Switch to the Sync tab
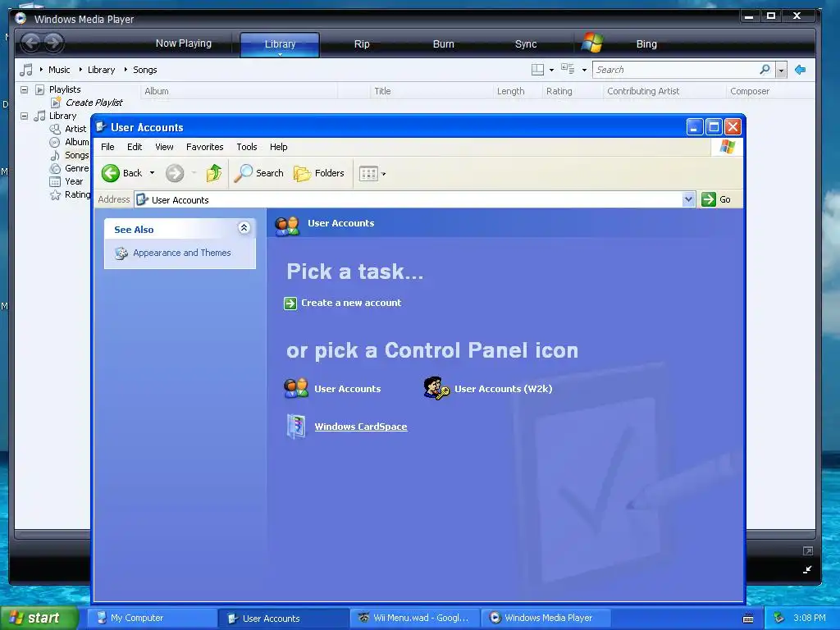Viewport: 840px width, 630px height. (526, 44)
